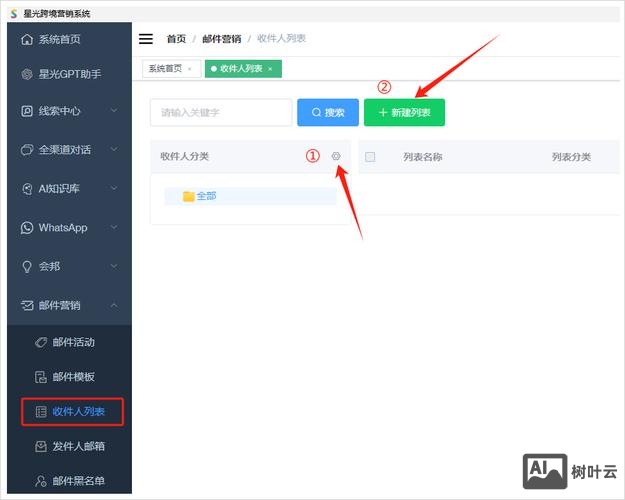
Task: Click the mailbox icon beside 发件人邮箱
Action: (x=41, y=446)
